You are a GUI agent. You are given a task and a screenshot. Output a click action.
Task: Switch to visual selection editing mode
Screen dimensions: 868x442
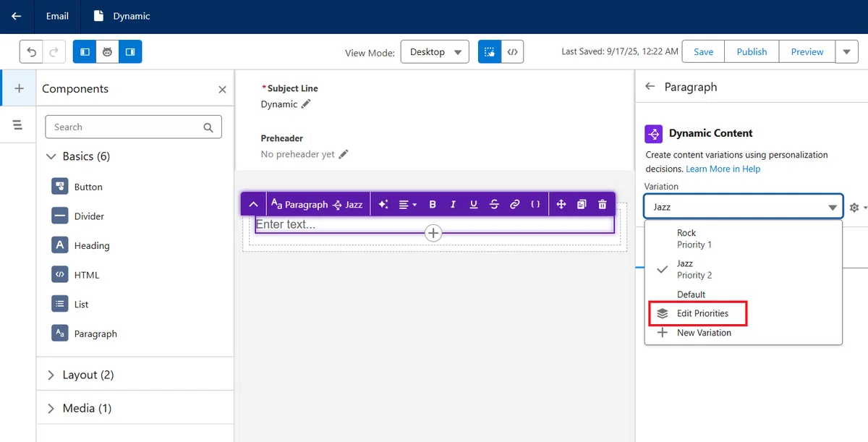490,52
